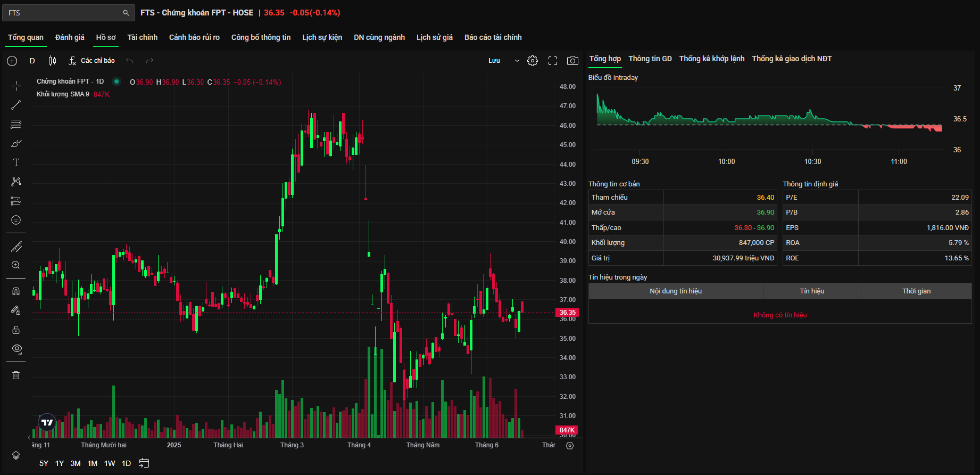Expand the save layout dropdown arrow

tap(517, 61)
